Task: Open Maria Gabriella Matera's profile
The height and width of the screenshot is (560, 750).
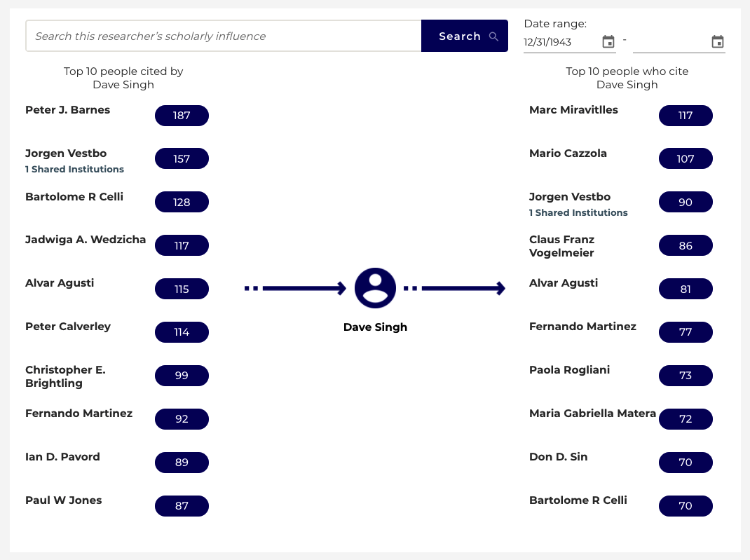Action: pyautogui.click(x=592, y=414)
